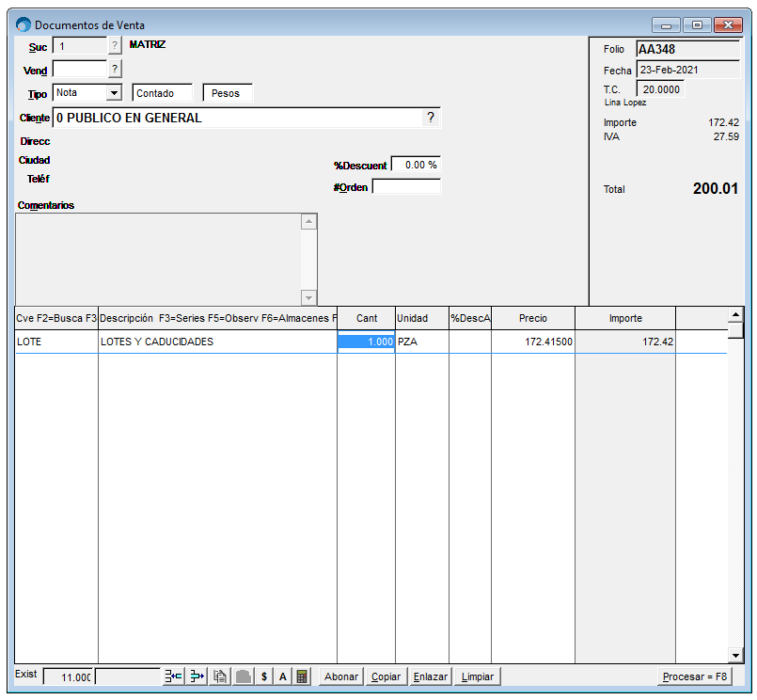Click the paste documents icon
757x700 pixels.
click(x=220, y=676)
